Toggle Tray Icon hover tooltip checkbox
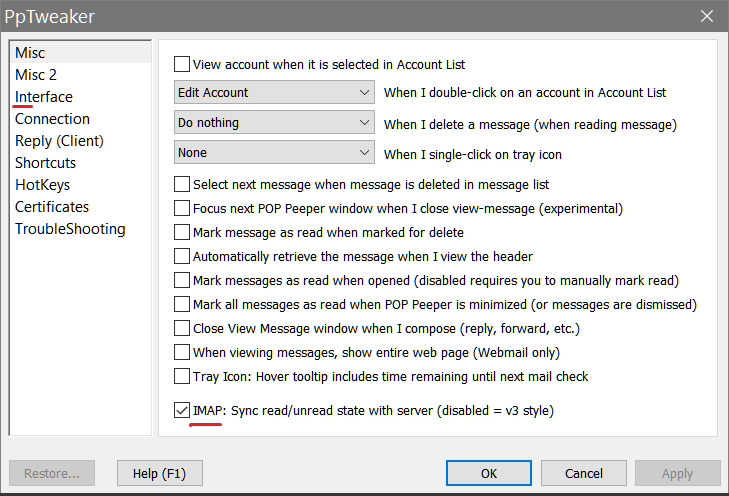The image size is (729, 496). click(182, 376)
